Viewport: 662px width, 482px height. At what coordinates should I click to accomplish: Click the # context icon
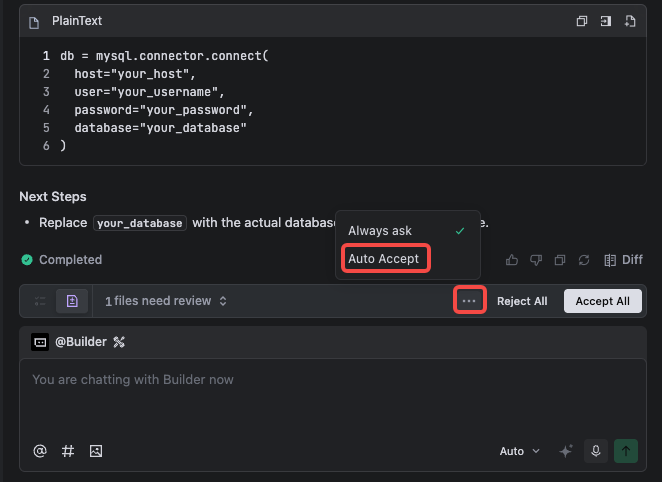tap(68, 451)
